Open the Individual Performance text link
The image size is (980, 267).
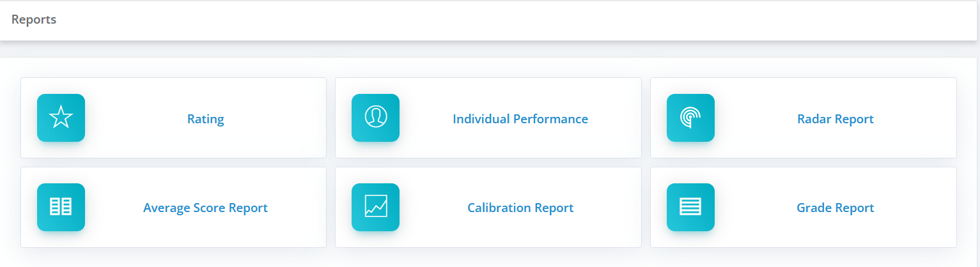(x=520, y=119)
